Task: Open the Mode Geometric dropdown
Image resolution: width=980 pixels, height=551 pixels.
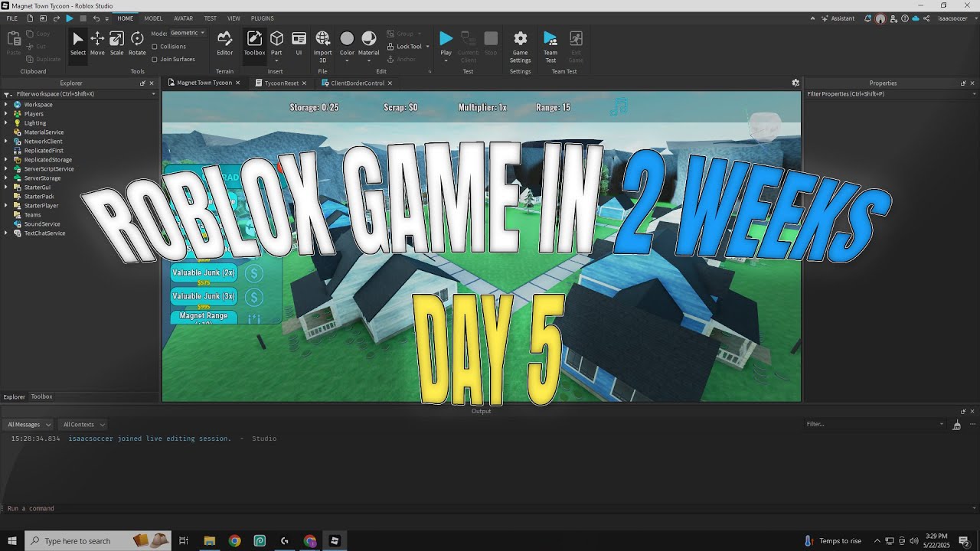Action: coord(188,33)
